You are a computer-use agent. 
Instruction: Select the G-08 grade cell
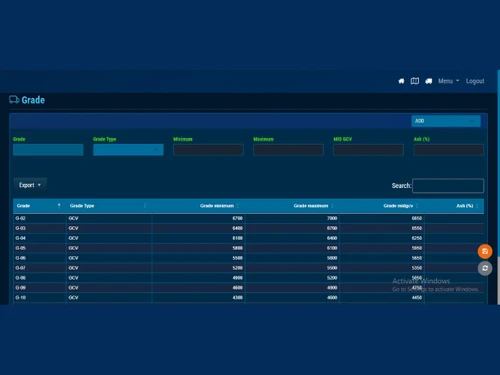(x=39, y=278)
